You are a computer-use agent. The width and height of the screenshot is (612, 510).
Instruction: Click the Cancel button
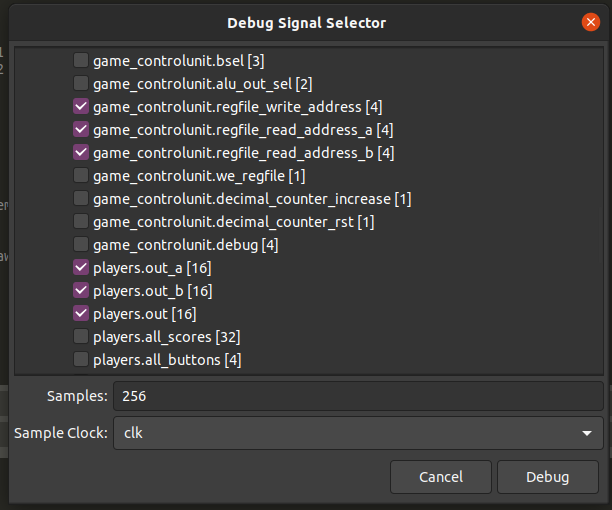pos(441,477)
